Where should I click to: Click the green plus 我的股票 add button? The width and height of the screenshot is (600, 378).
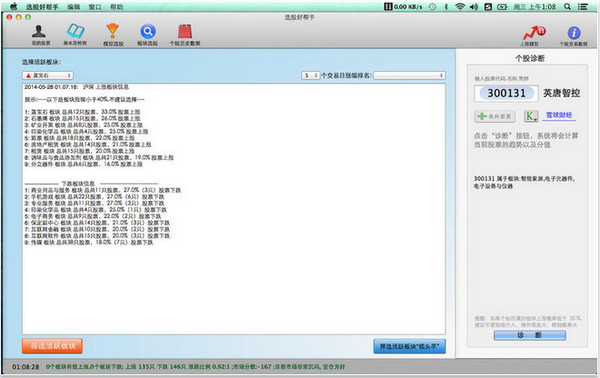(x=495, y=116)
